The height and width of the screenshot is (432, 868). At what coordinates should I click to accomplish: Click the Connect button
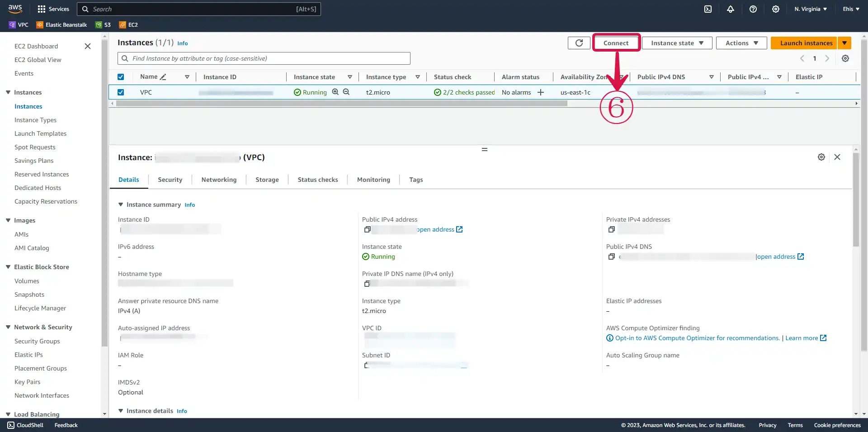pos(616,43)
